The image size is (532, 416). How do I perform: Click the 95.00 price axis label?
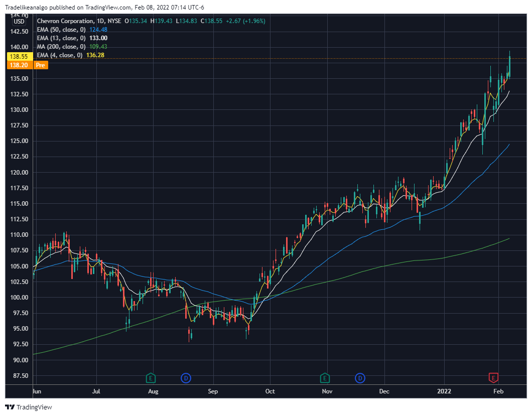pyautogui.click(x=20, y=329)
